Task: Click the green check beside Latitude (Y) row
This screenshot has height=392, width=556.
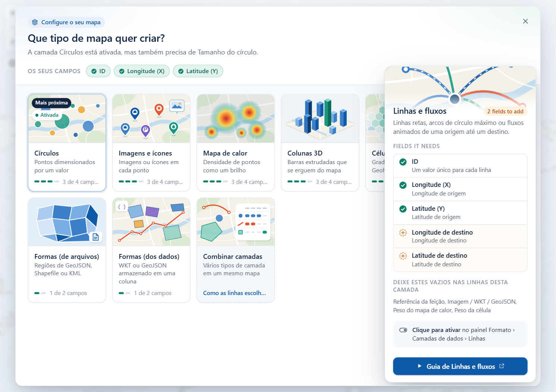Action: pos(403,209)
